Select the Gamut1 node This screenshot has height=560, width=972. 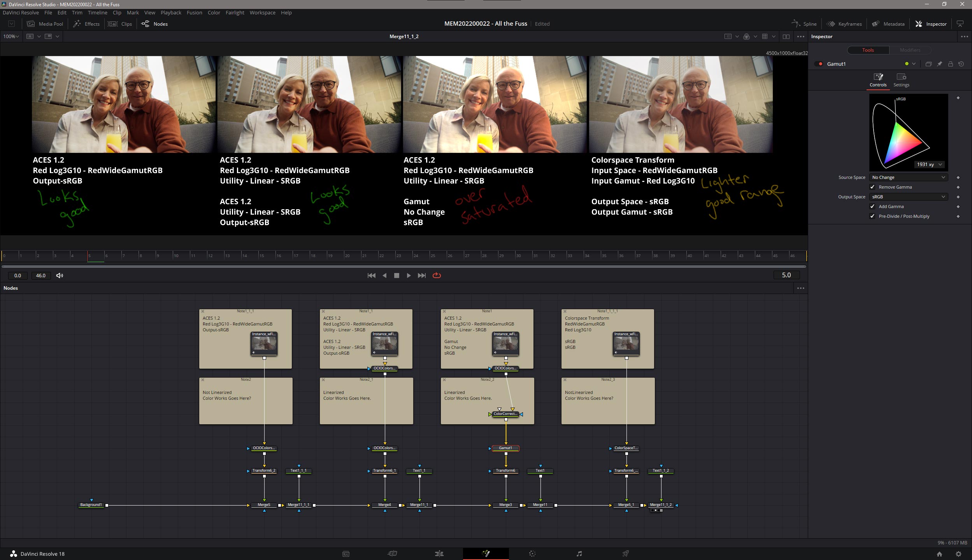point(505,448)
